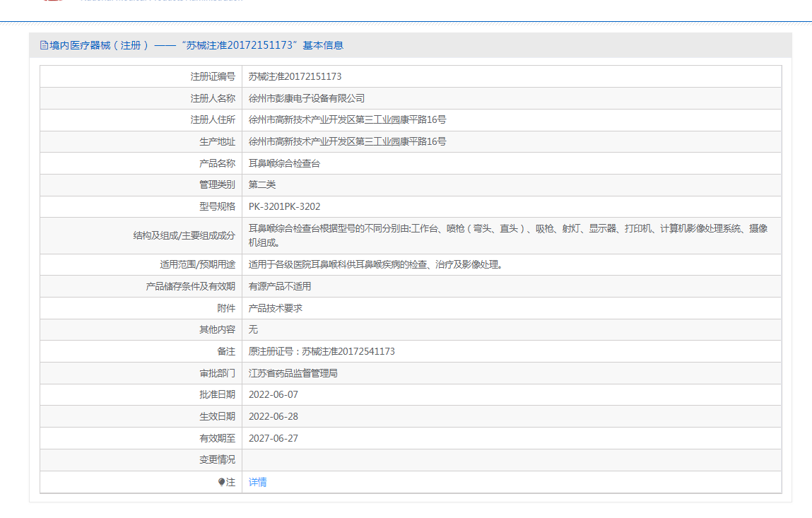Click the 管理类别 row label
812x518 pixels.
click(217, 185)
